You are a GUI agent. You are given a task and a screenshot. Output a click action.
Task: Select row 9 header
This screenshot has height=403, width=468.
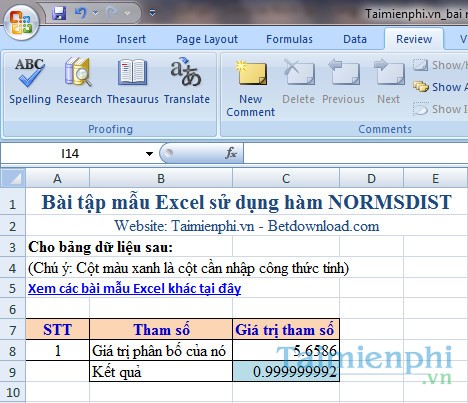13,372
